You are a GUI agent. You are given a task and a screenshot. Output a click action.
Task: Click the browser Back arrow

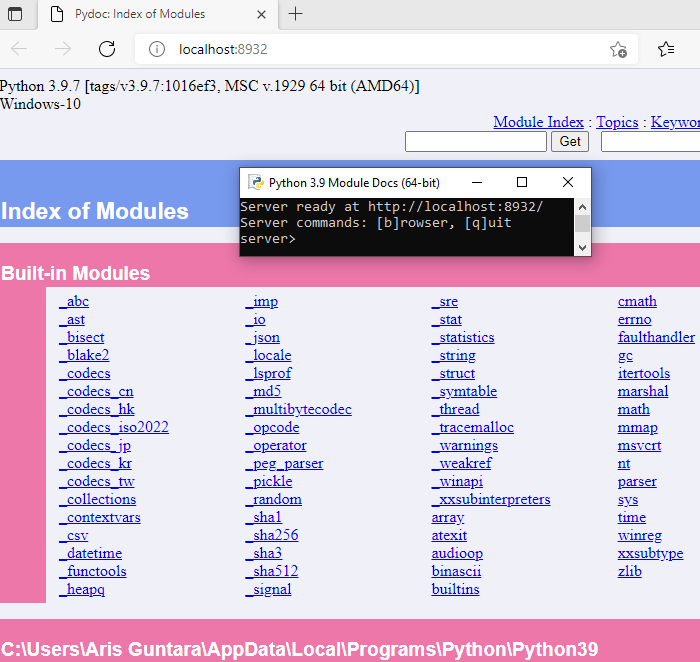19,49
